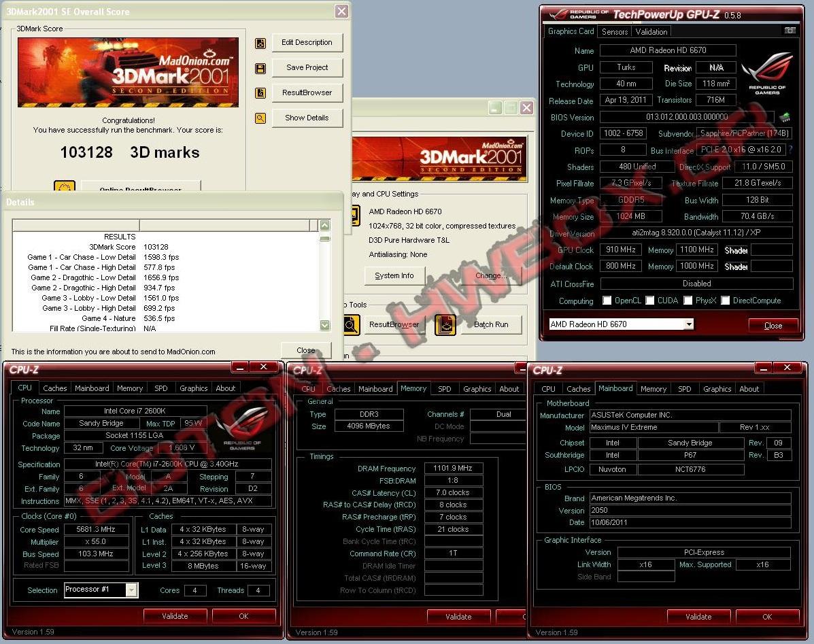This screenshot has height=644, width=814.
Task: Toggle the DirectCompute checkbox in GPU-Z
Action: (725, 301)
